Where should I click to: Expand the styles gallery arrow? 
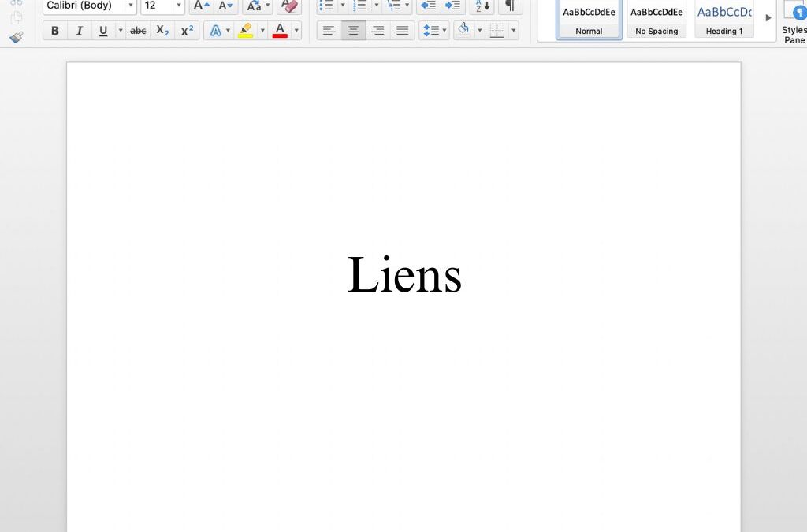pyautogui.click(x=768, y=18)
